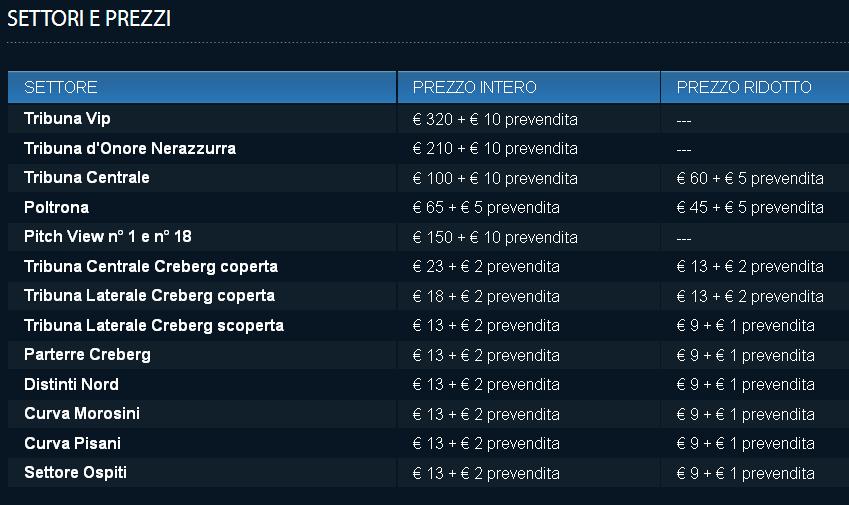The width and height of the screenshot is (849, 505).
Task: Click Tribuna Laterale Creberg coperta
Action: pos(149,296)
